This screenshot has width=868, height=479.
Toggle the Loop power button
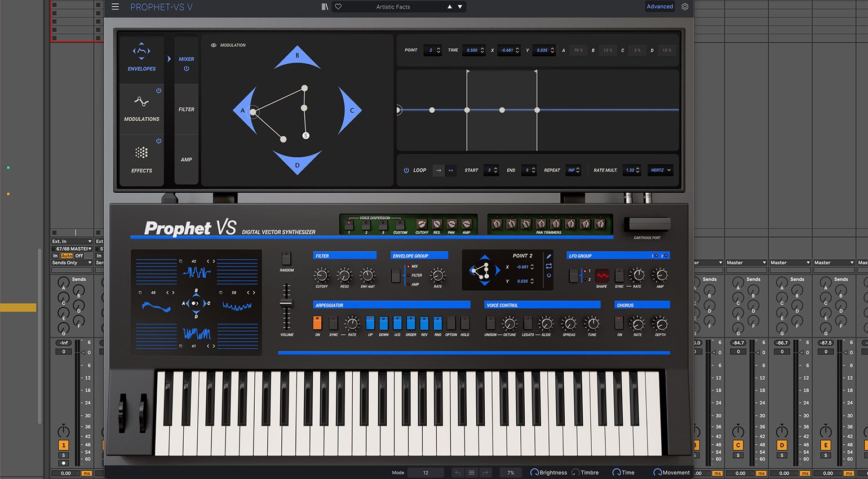(406, 170)
